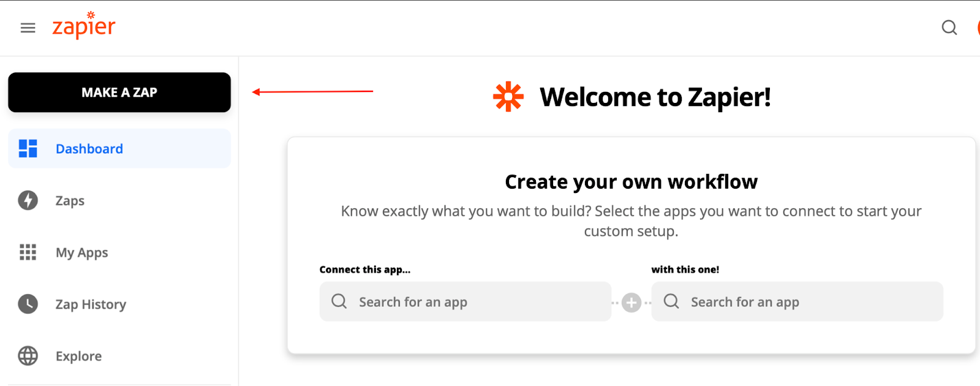980x386 pixels.
Task: Open the Explore sidebar label
Action: (78, 356)
